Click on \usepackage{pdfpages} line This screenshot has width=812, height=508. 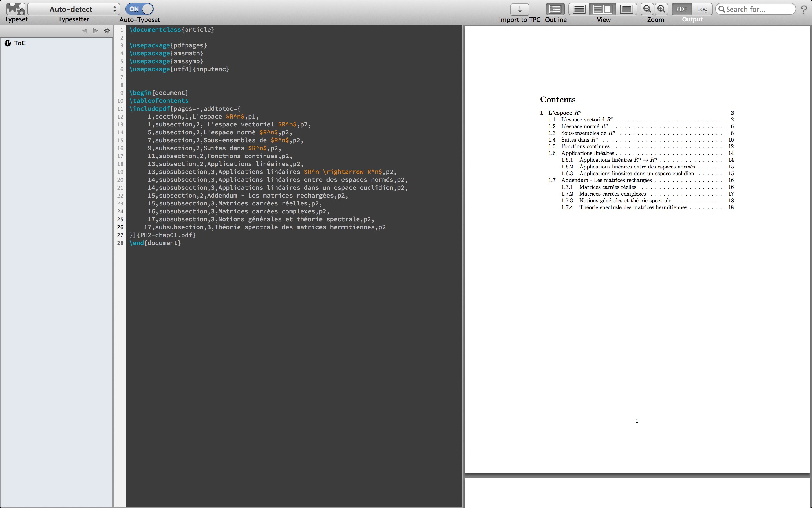[x=168, y=45]
